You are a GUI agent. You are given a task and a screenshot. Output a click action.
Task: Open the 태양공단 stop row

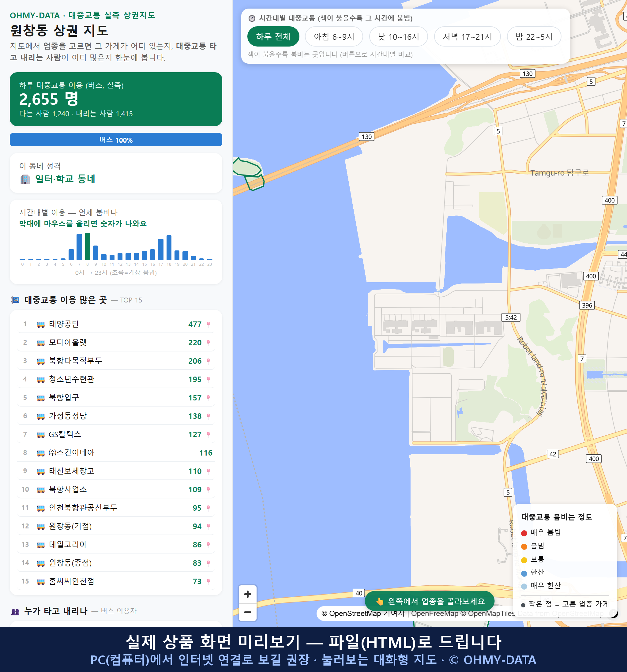pyautogui.click(x=116, y=324)
